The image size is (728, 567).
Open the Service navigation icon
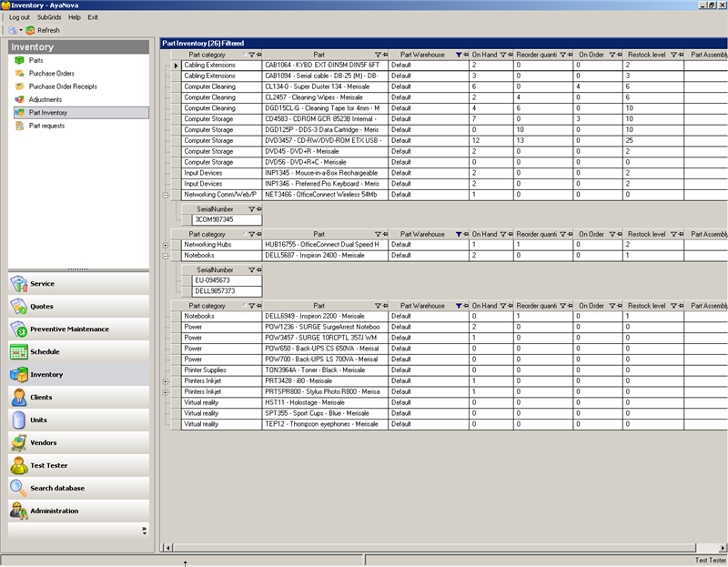tap(18, 284)
